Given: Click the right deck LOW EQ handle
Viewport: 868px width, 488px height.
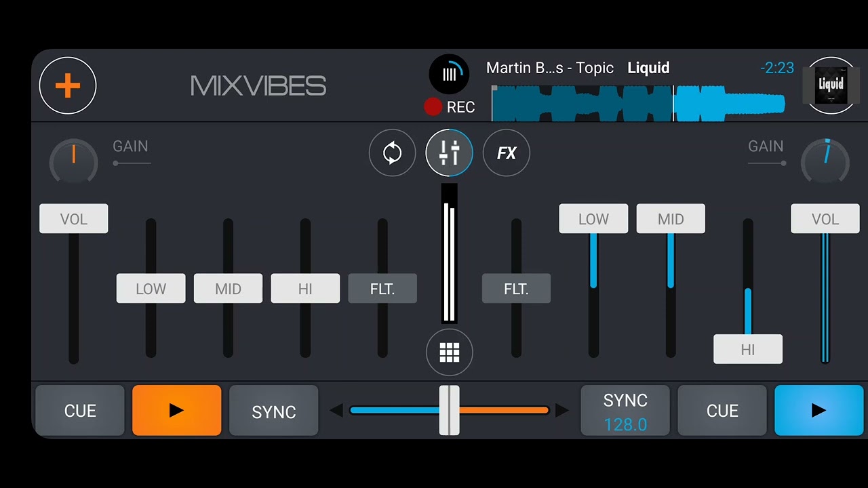Looking at the screenshot, I should [x=593, y=219].
